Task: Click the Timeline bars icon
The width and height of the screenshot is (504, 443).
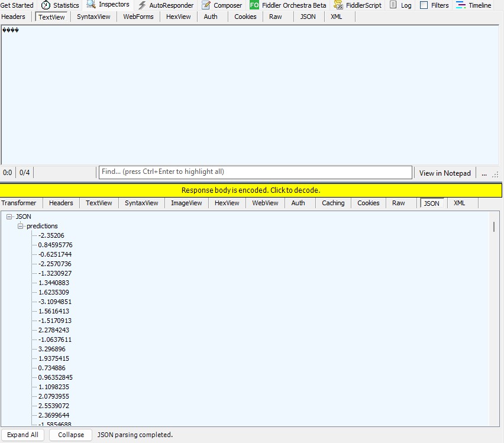Action: point(461,5)
